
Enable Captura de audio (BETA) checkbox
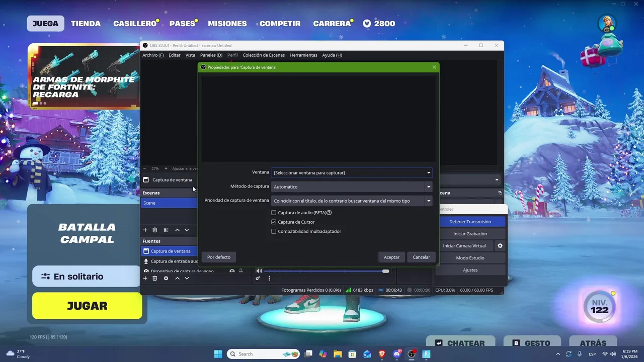pyautogui.click(x=274, y=213)
